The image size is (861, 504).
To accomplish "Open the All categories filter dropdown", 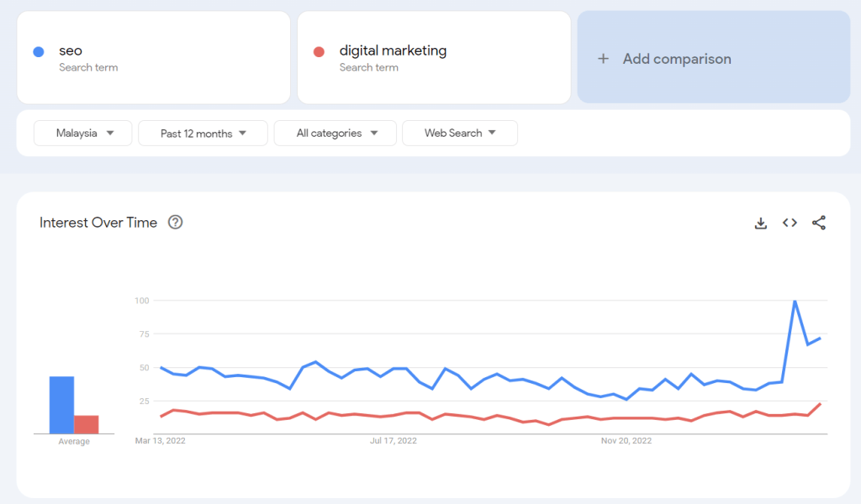I will click(x=335, y=133).
